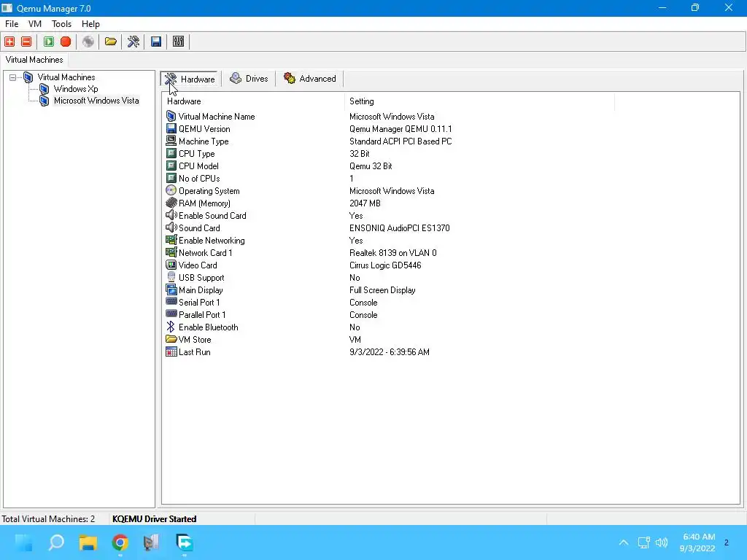
Task: Show hidden system tray icons chevron
Action: (623, 542)
